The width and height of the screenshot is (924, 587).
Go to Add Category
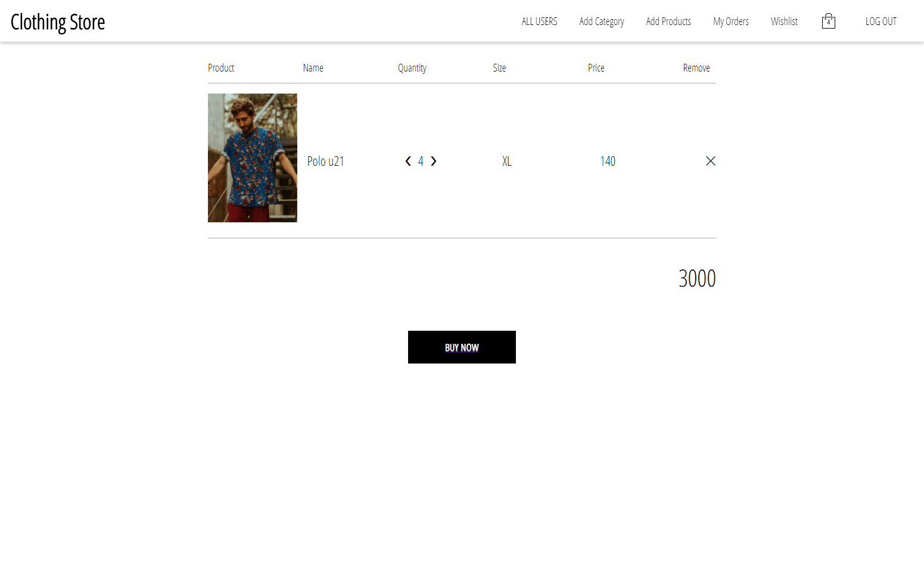click(602, 21)
